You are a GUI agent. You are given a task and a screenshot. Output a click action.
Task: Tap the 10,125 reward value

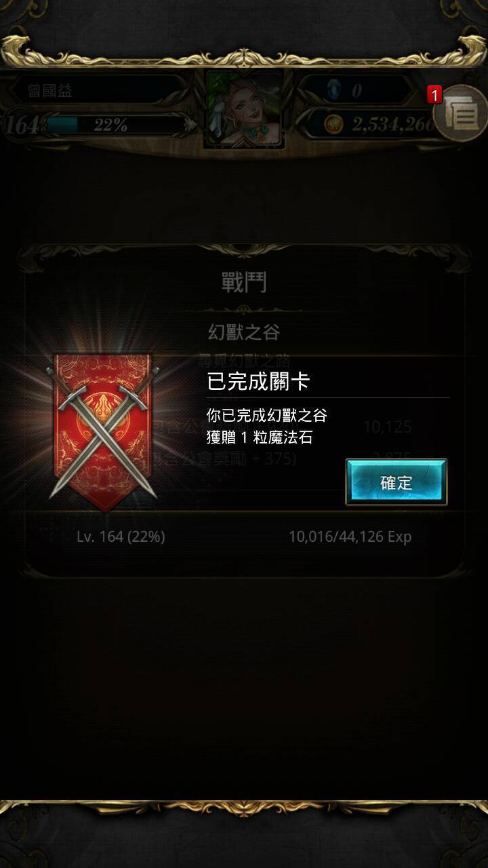coord(387,427)
